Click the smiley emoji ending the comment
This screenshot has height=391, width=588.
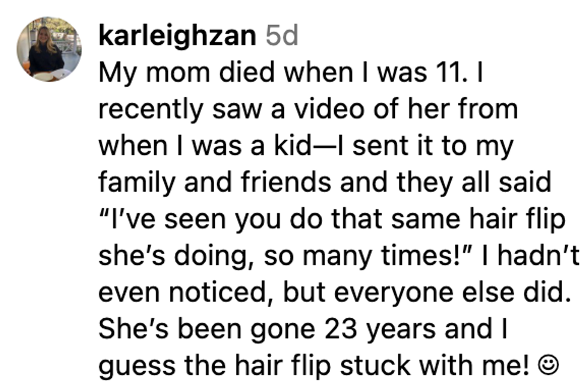[x=547, y=365]
